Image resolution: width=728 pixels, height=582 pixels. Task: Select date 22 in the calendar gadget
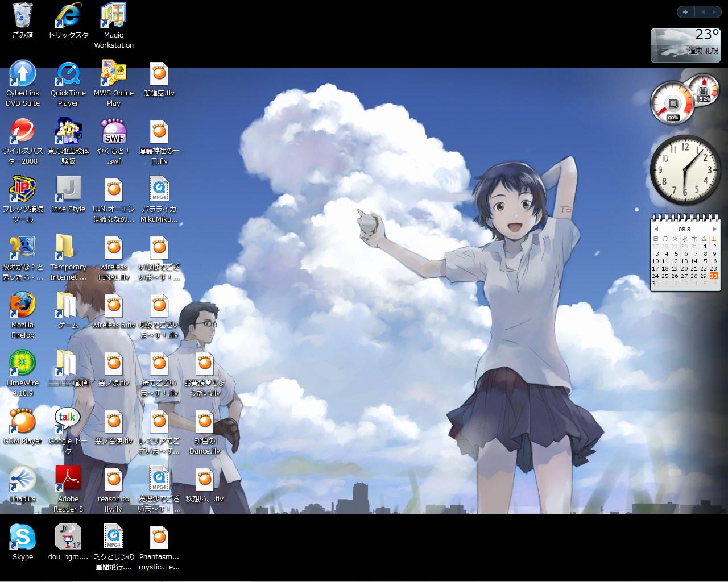point(704,269)
